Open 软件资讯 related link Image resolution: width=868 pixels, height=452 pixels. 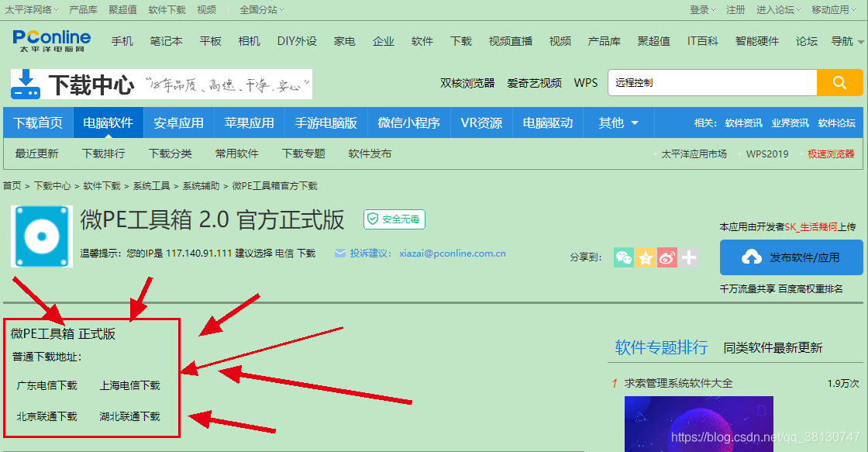click(x=743, y=123)
